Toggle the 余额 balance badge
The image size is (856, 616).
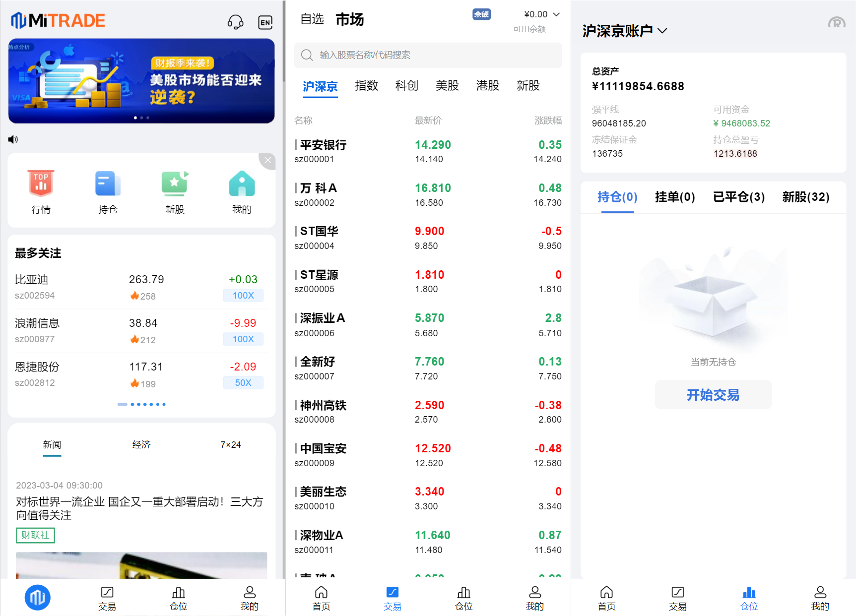(481, 14)
